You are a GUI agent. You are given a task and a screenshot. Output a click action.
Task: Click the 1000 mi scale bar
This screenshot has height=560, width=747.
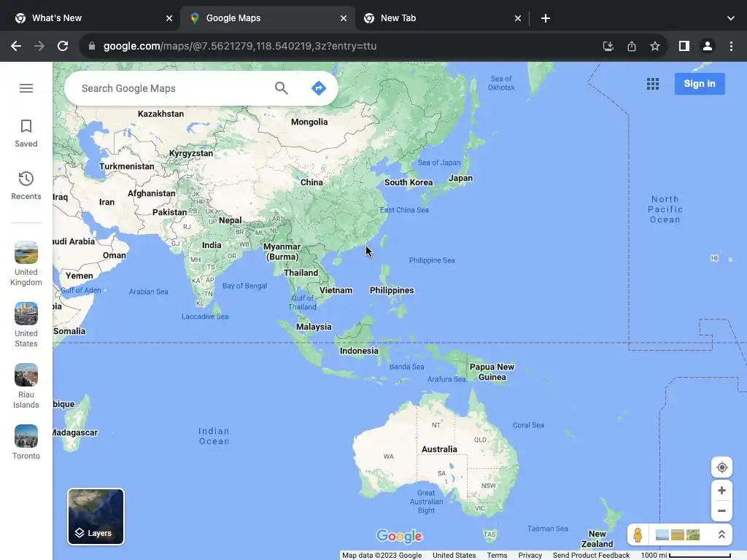[686, 555]
